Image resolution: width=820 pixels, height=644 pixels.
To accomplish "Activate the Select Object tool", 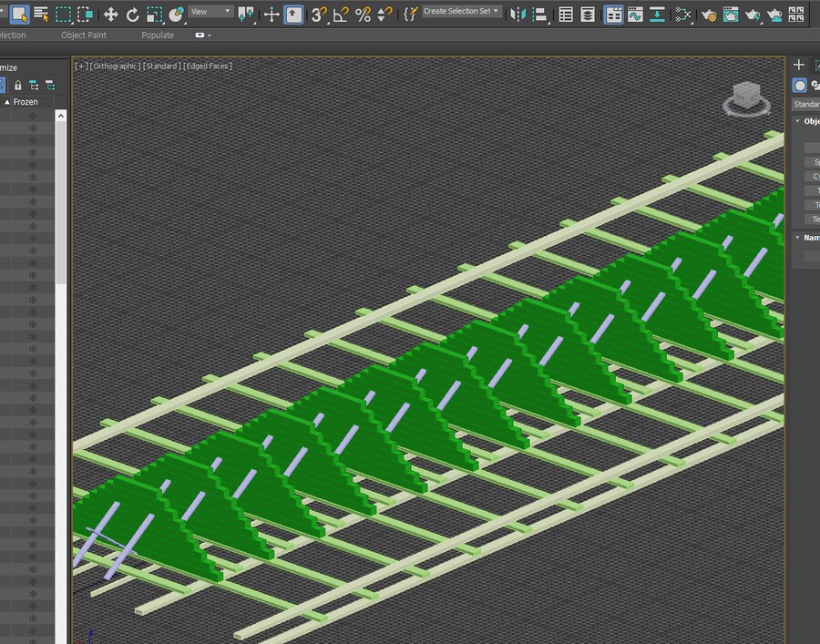I will click(19, 14).
